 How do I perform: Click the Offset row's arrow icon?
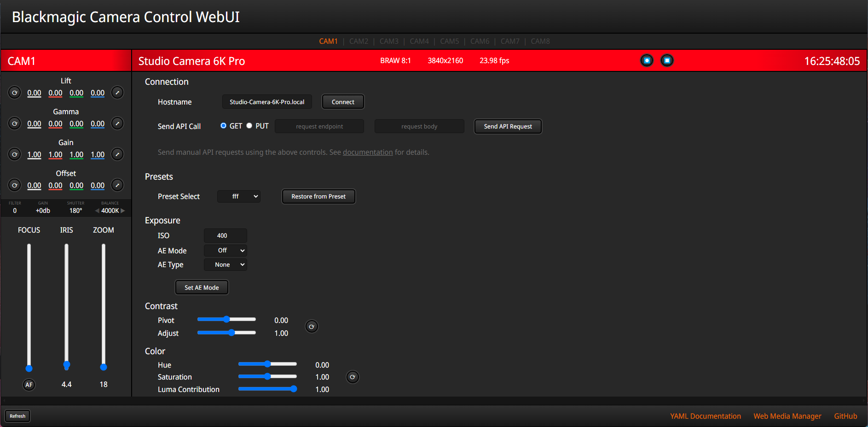117,185
